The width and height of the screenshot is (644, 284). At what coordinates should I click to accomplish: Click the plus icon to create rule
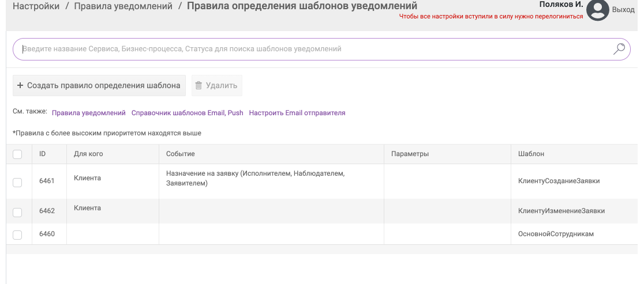[20, 85]
